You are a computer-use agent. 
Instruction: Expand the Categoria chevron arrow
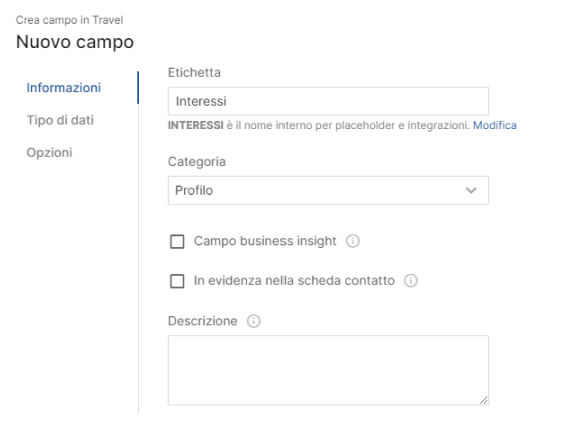pyautogui.click(x=471, y=190)
